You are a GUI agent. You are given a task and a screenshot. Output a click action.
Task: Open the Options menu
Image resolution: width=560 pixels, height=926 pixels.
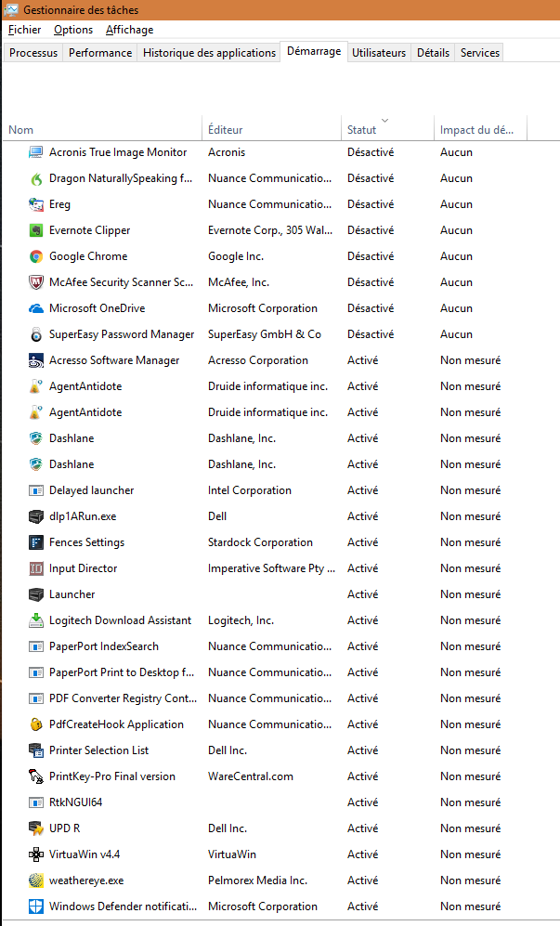[x=73, y=30]
